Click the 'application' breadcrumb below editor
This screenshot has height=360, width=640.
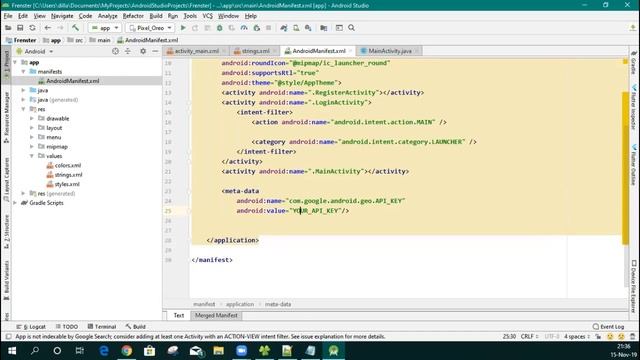tap(240, 304)
